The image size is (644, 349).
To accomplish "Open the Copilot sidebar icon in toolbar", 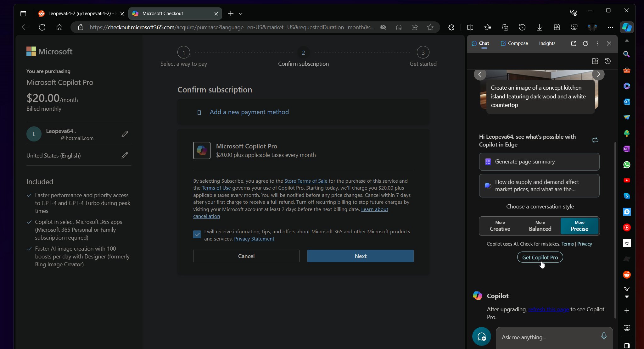I will 627,27.
